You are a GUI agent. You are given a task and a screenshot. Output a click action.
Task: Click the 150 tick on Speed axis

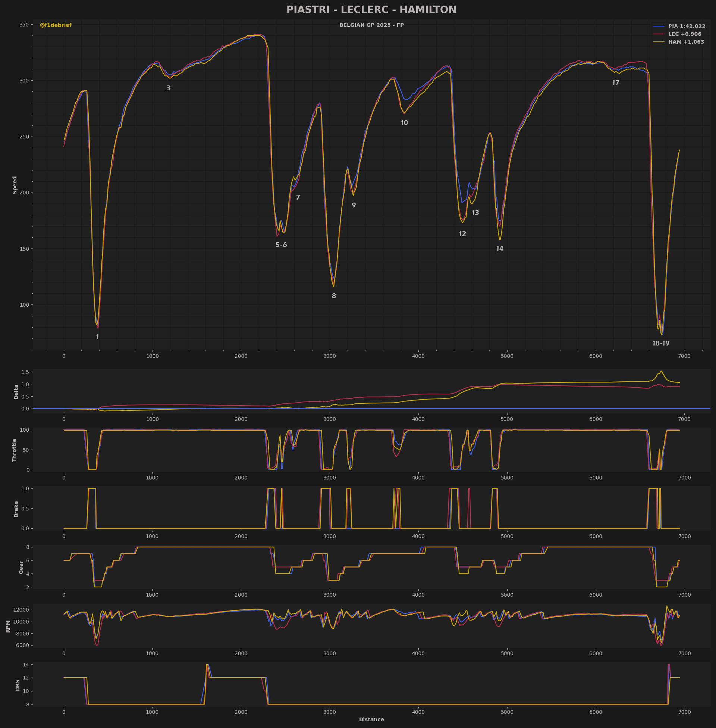[24, 249]
